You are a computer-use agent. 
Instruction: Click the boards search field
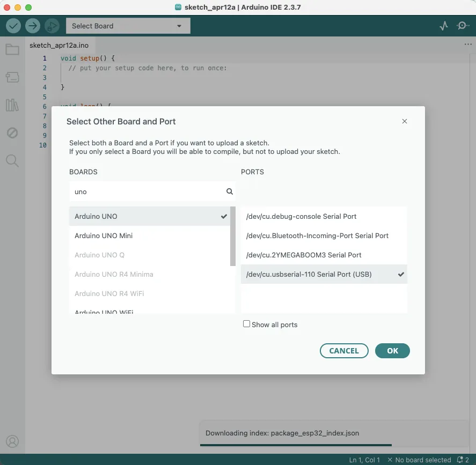pyautogui.click(x=152, y=191)
